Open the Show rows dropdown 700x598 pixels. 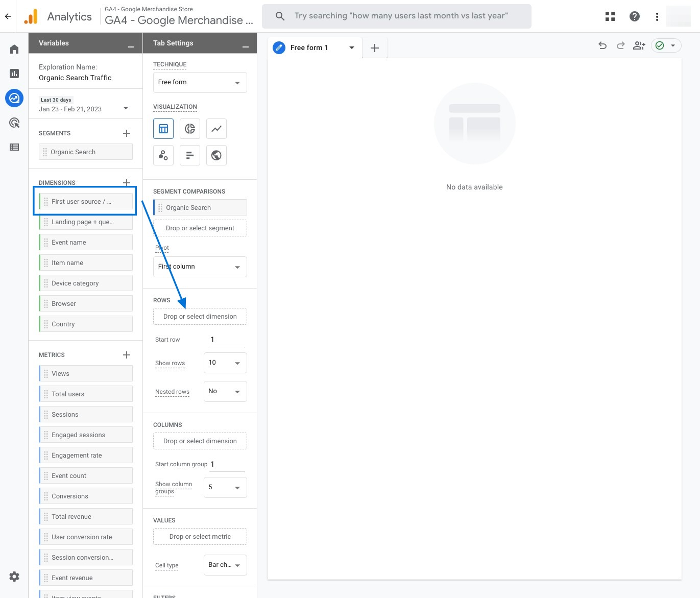[x=225, y=363]
